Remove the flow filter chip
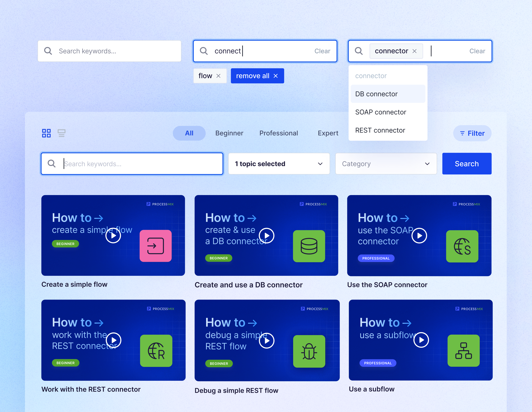This screenshot has width=532, height=412. coord(218,76)
